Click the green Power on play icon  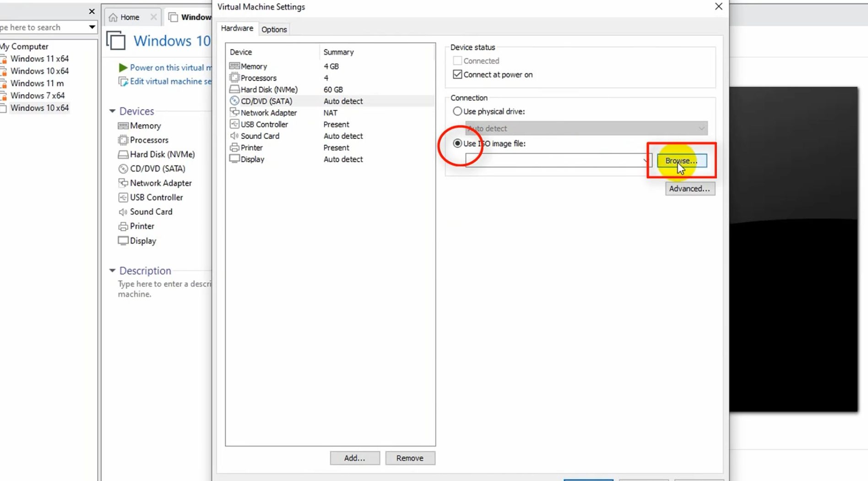point(123,67)
